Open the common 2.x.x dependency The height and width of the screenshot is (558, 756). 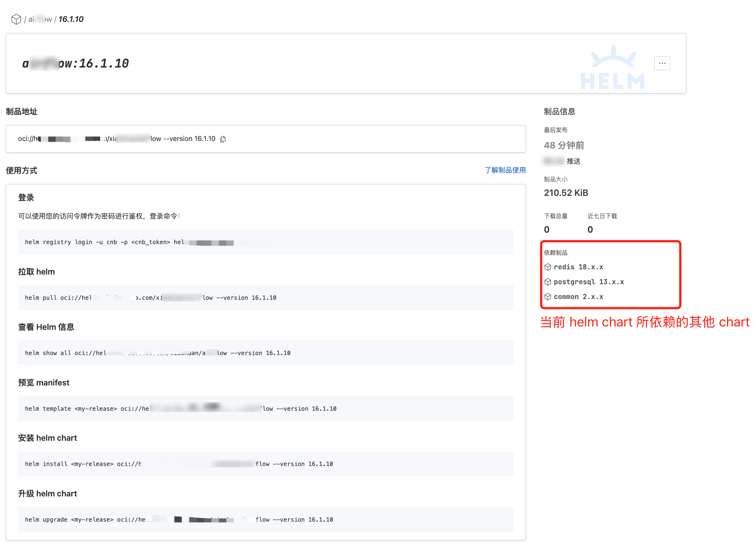[x=578, y=297]
